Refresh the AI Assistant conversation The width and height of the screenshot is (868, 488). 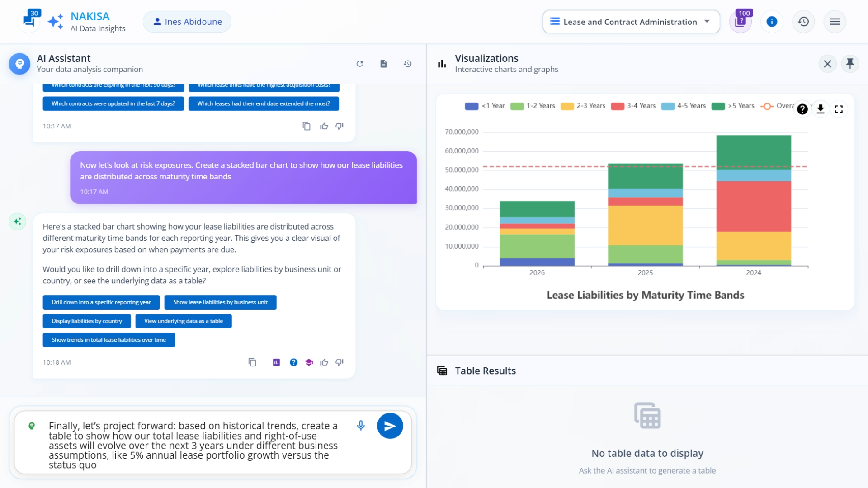(360, 64)
